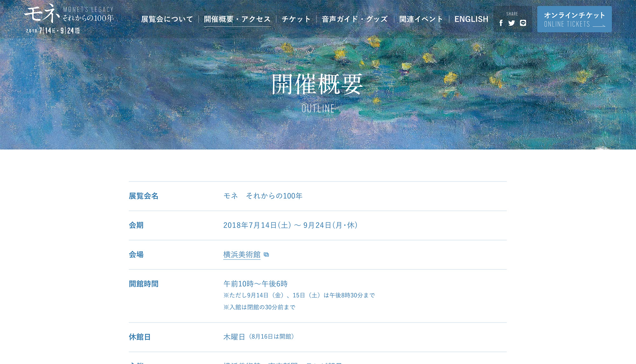Click the 開館時間 row label
This screenshot has width=636, height=364.
coord(143,284)
